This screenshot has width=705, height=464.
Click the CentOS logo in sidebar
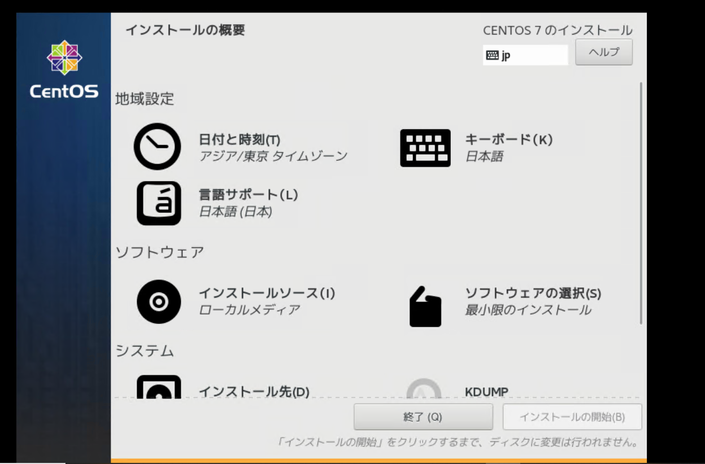click(x=64, y=70)
